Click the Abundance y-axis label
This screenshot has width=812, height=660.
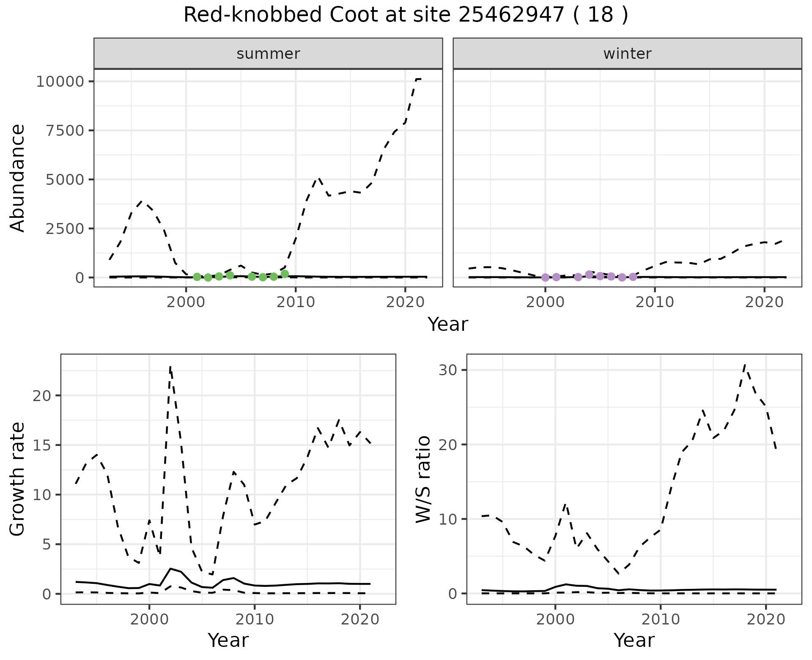[18, 178]
